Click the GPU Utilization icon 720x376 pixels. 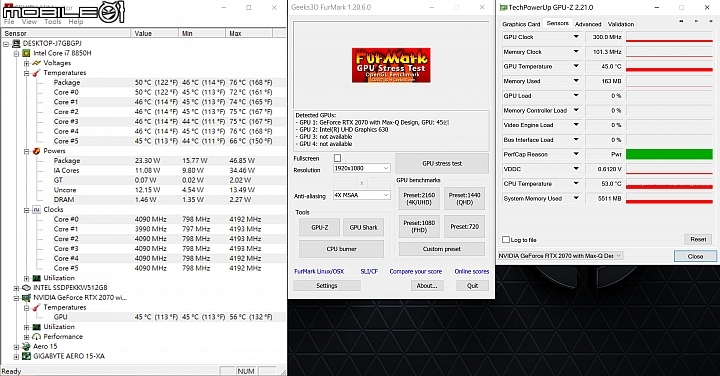click(36, 327)
